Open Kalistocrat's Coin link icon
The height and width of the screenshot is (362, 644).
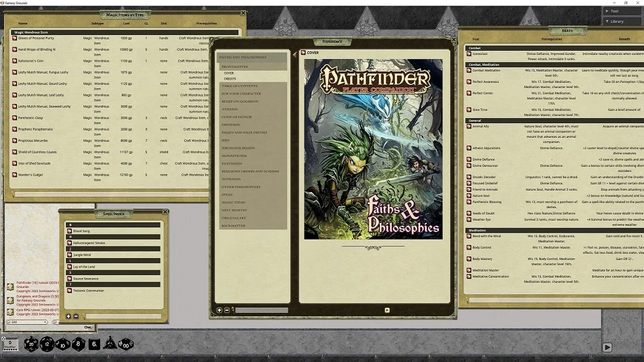[15, 61]
